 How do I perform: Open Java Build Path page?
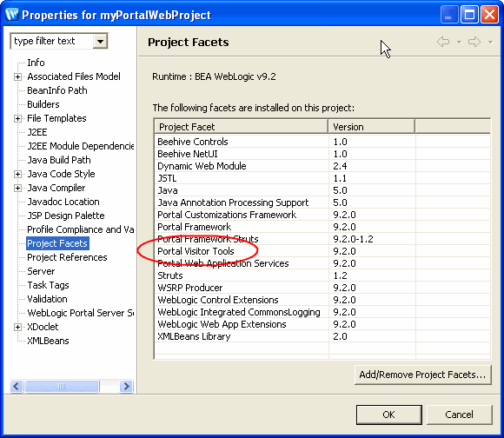coord(59,160)
